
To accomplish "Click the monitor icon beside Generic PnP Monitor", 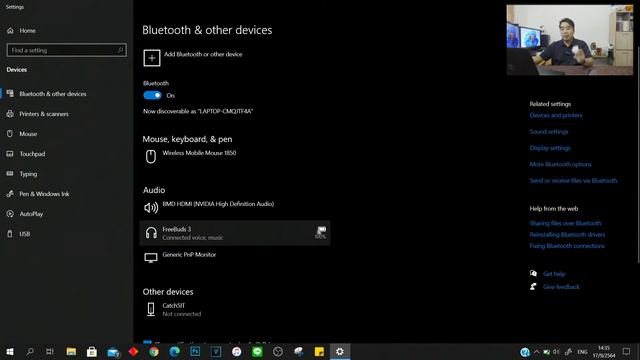I will [x=151, y=258].
